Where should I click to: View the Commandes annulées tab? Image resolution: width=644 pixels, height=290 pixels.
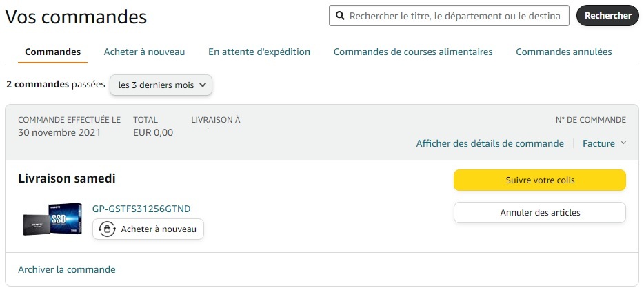(x=563, y=52)
